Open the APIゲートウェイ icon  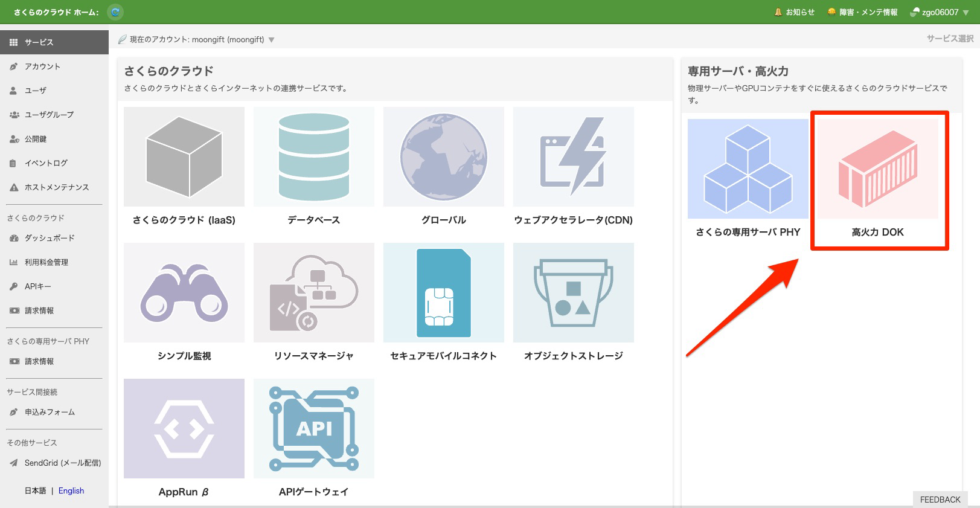click(314, 429)
